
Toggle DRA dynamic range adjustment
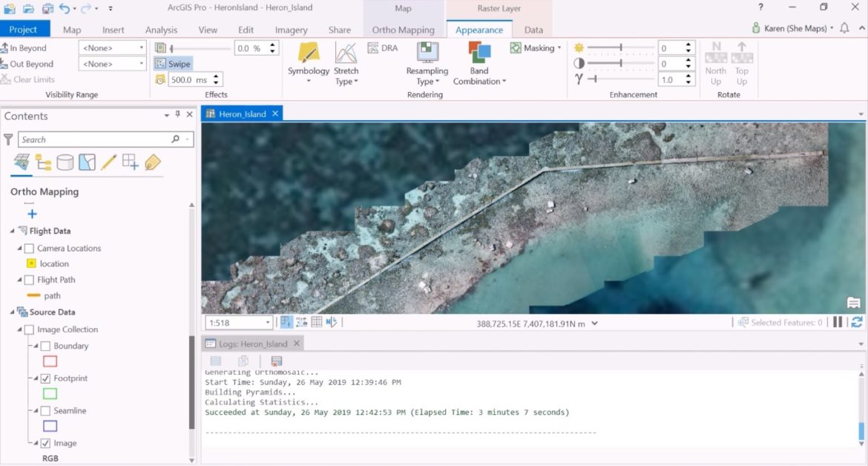coord(383,48)
